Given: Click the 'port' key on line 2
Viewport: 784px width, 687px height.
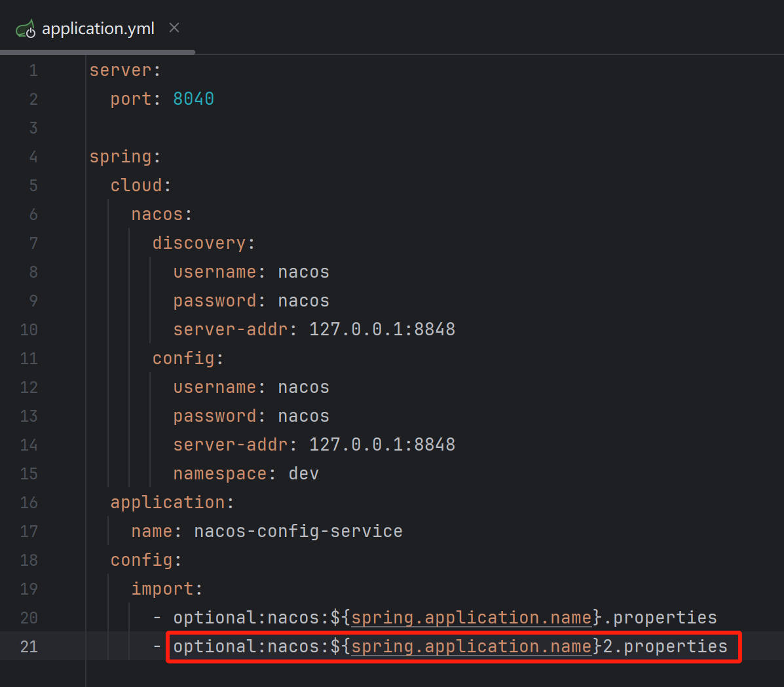Looking at the screenshot, I should (130, 99).
